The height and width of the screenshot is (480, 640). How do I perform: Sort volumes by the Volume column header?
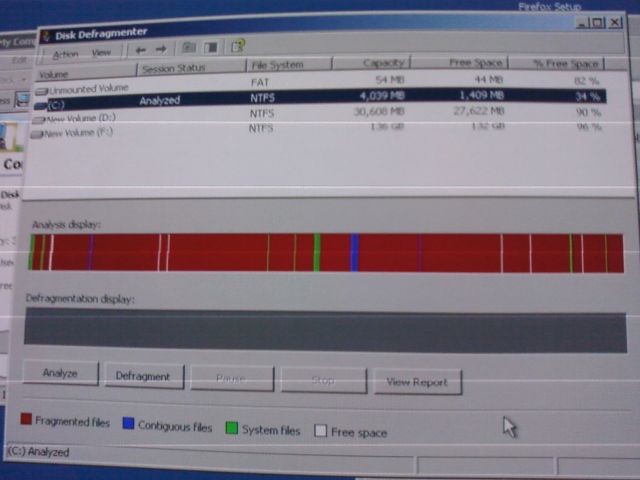point(54,74)
